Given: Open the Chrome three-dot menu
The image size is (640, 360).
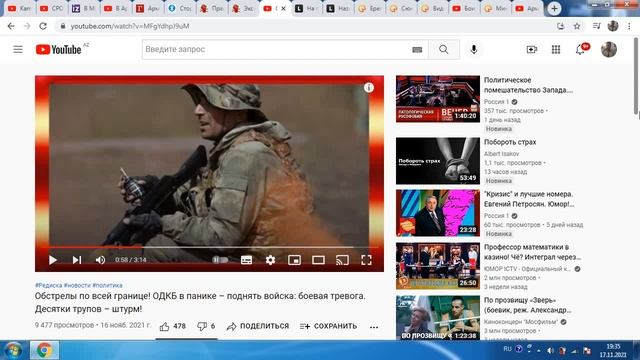Looking at the screenshot, I should point(629,26).
